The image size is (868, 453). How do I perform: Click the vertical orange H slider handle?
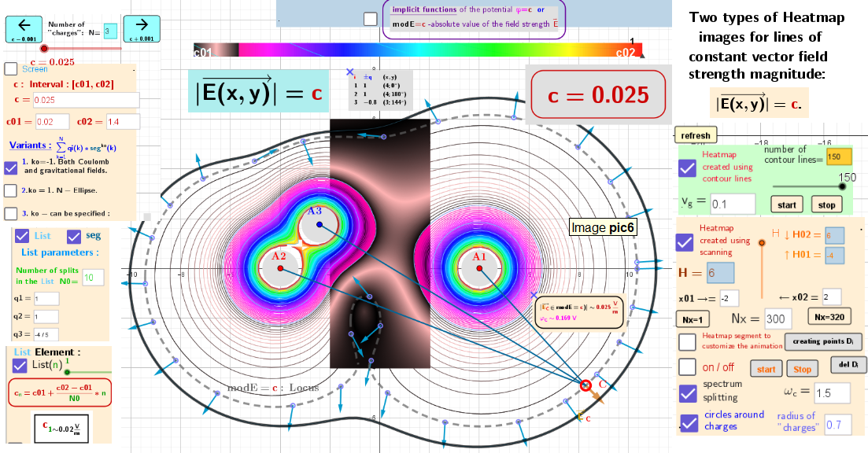[762, 243]
